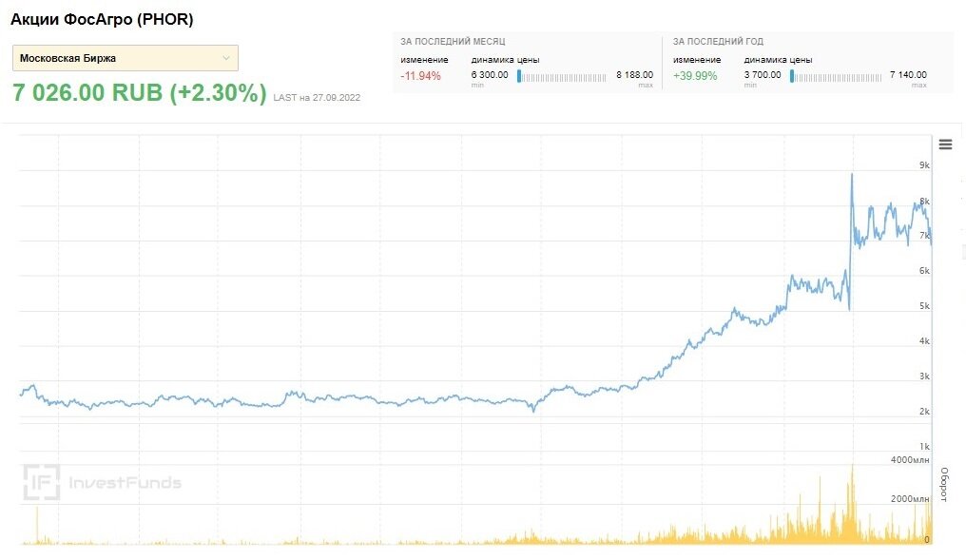Select the ЗА ПОСЛЕДНИЙ МЕСЯЦ section header
This screenshot has height=560, width=966.
pyautogui.click(x=452, y=41)
